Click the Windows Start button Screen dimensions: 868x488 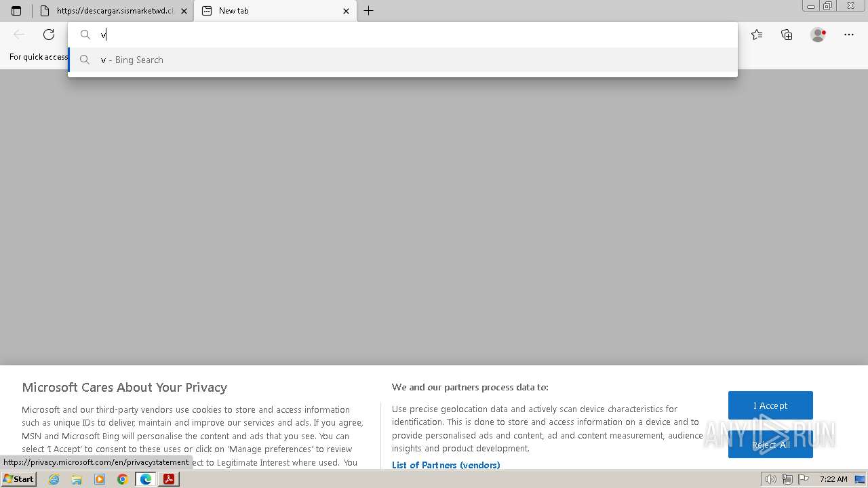[18, 479]
